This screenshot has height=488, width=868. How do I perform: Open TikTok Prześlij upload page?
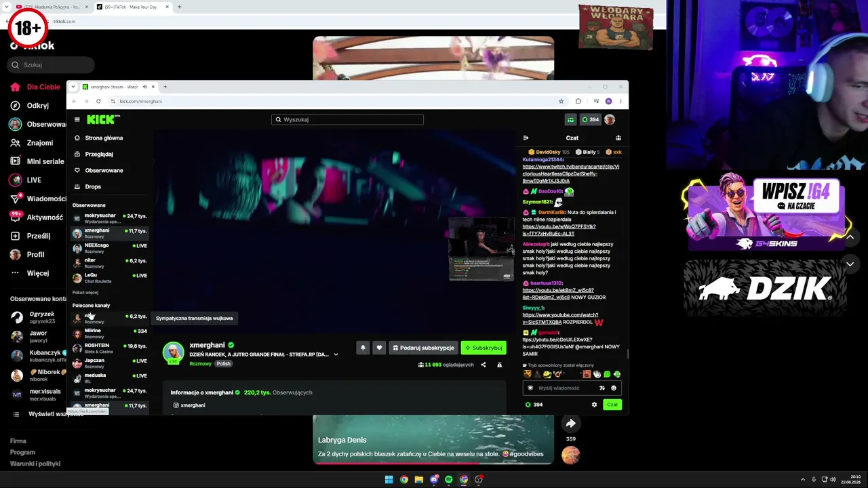point(38,236)
